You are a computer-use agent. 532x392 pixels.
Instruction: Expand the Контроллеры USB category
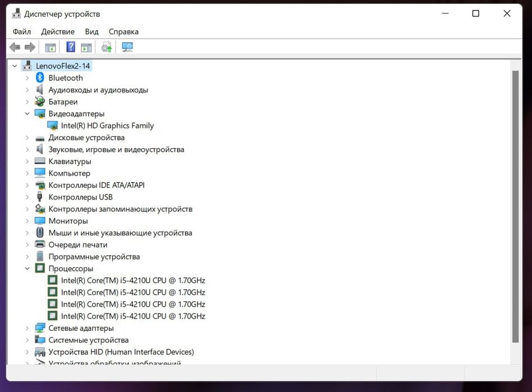(x=27, y=197)
